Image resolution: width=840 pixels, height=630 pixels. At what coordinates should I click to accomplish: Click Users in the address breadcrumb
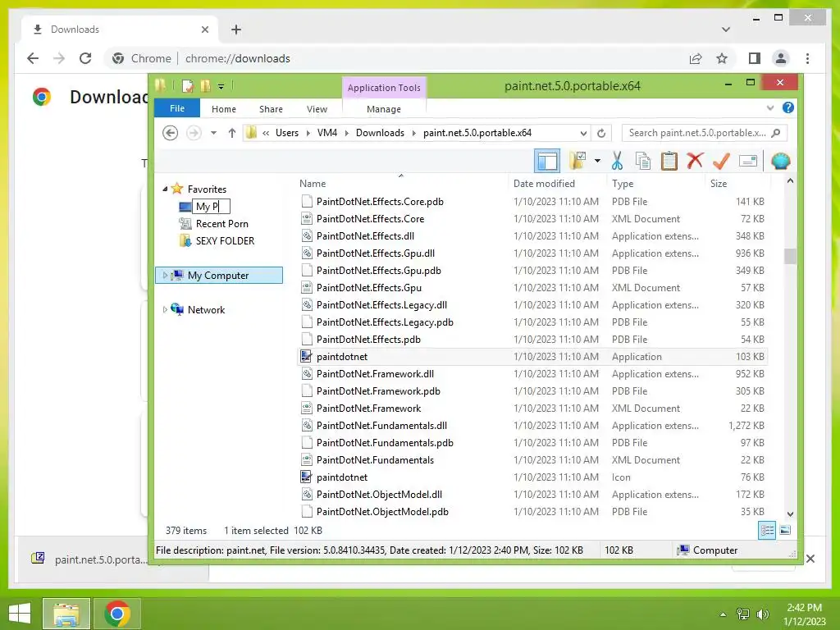(286, 132)
